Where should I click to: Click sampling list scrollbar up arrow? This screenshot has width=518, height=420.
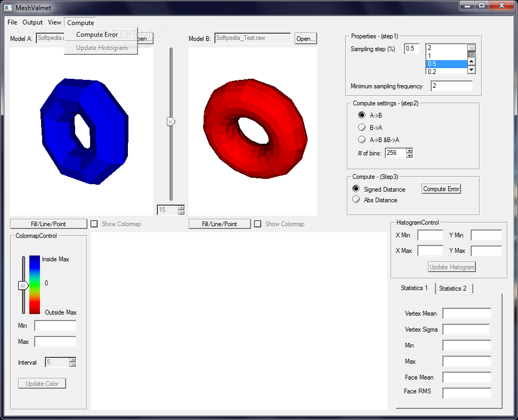tap(472, 61)
